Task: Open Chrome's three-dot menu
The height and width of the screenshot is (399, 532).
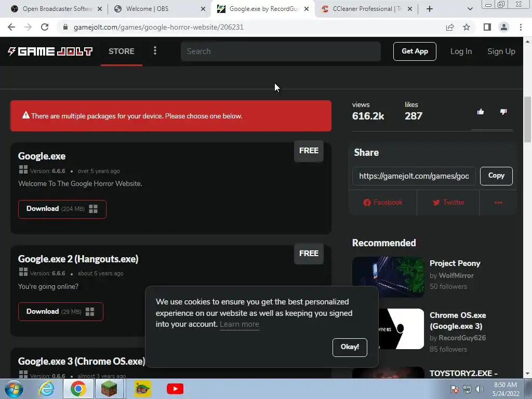Action: point(521,27)
